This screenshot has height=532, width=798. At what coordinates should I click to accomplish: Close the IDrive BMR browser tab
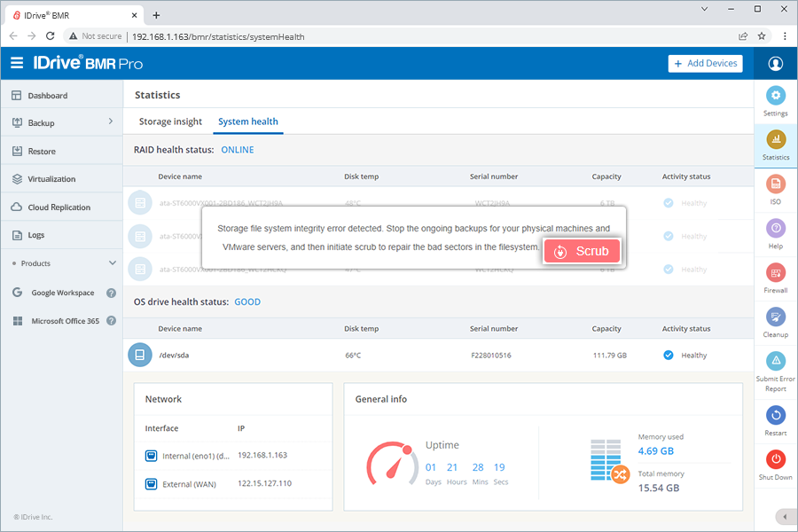tap(135, 15)
